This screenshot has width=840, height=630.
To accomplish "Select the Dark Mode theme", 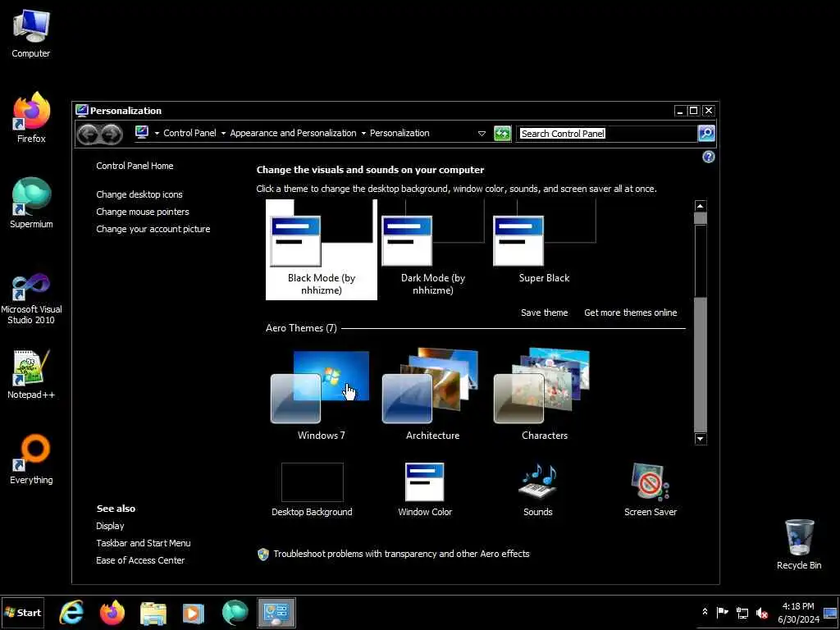I will [x=433, y=249].
